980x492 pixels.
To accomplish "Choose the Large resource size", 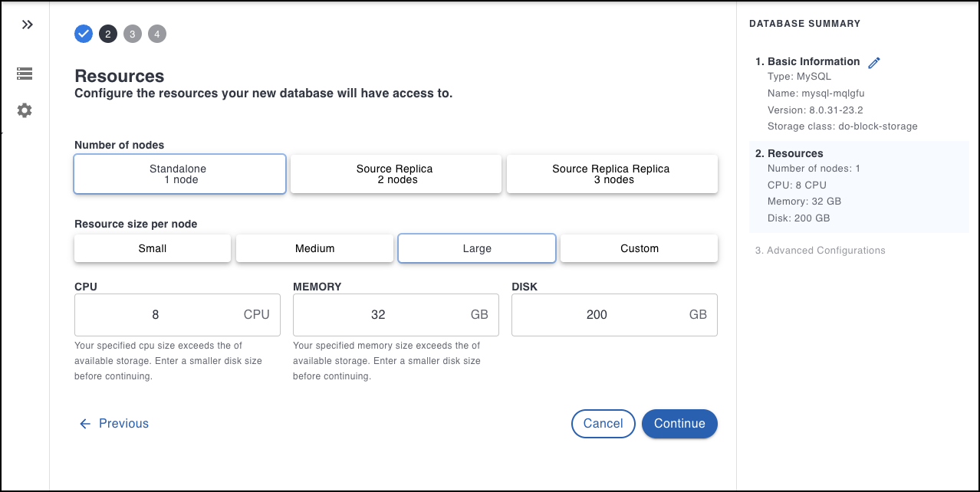I will [477, 248].
